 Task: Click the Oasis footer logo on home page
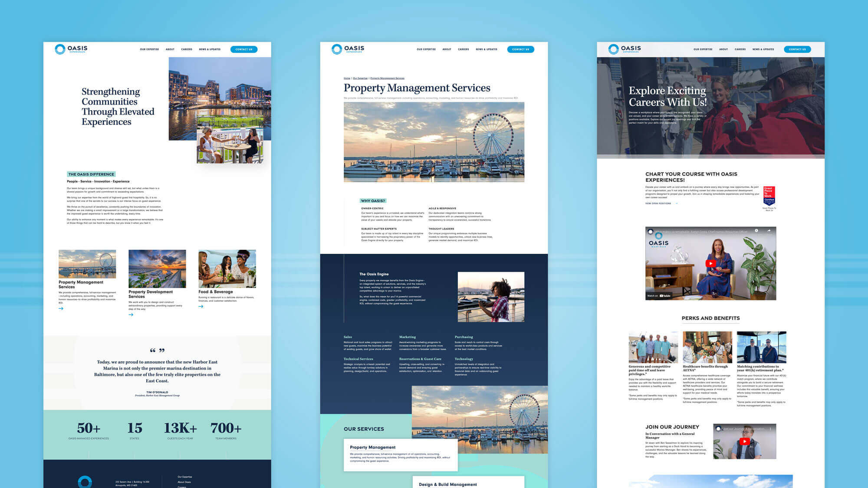click(x=85, y=482)
